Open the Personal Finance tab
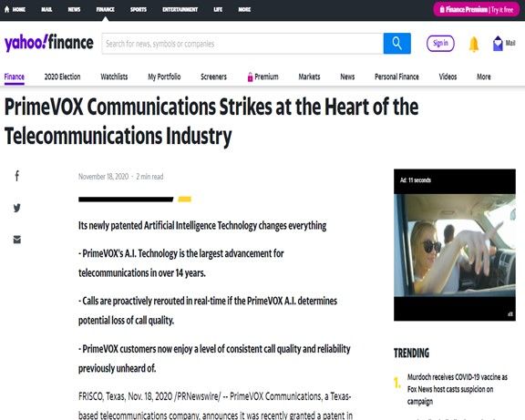 396,77
